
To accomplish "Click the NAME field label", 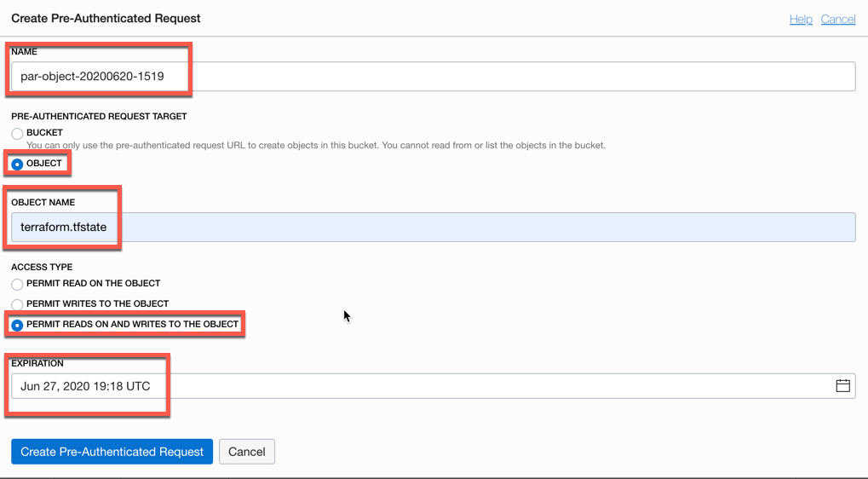I will pyautogui.click(x=24, y=52).
